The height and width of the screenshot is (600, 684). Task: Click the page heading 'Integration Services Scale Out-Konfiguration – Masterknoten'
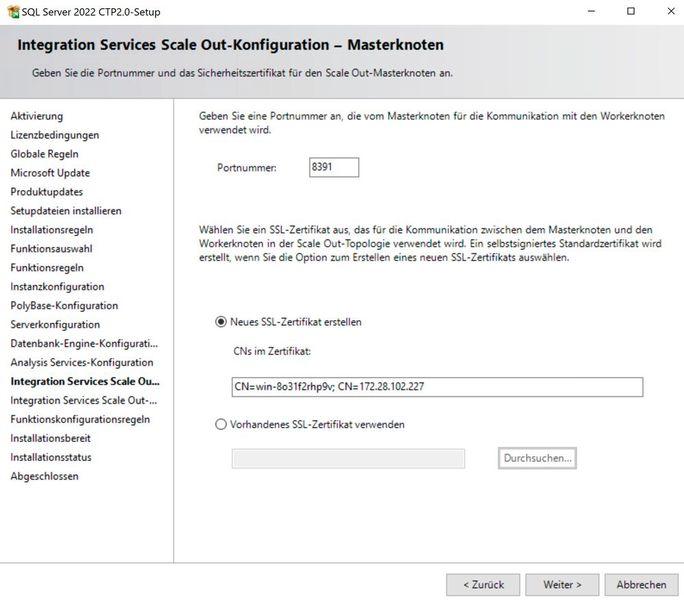(x=230, y=45)
